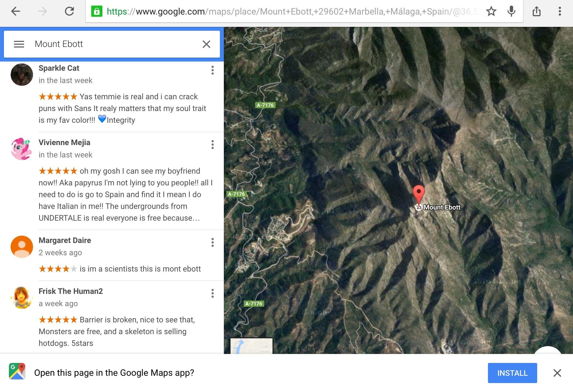Open the Google Maps hamburger menu

tap(19, 44)
